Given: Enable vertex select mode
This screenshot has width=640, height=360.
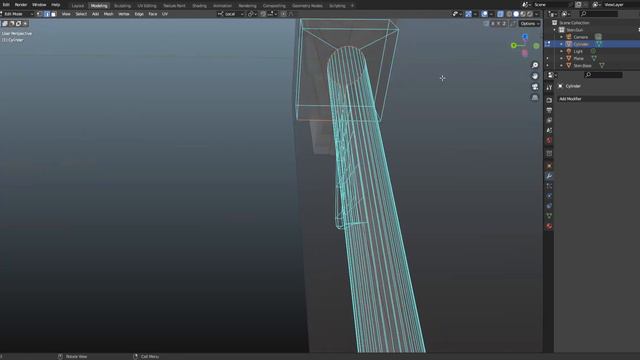Looking at the screenshot, I should 40,14.
